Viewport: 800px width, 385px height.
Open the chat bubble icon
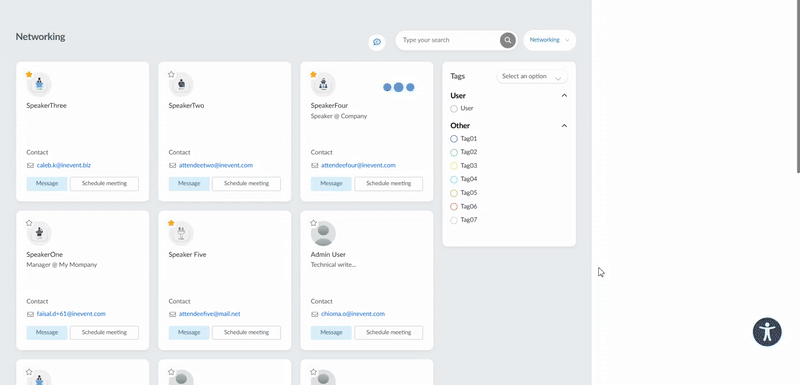[377, 42]
